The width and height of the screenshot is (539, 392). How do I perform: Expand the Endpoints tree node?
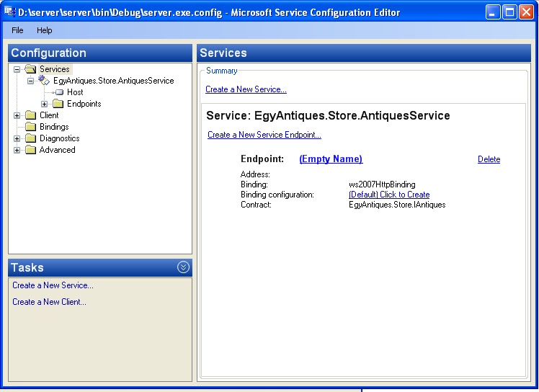click(45, 104)
